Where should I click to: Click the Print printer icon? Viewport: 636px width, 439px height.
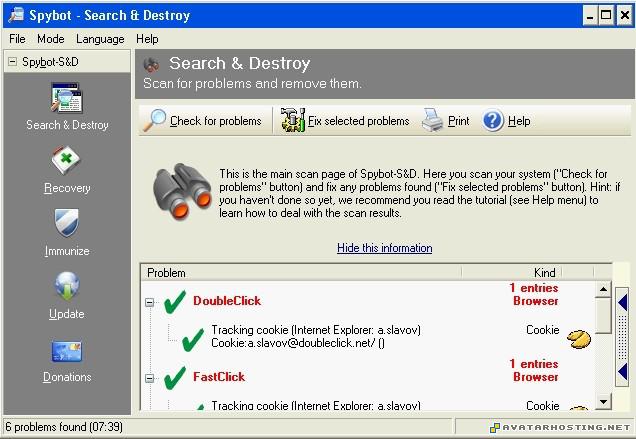pyautogui.click(x=432, y=120)
